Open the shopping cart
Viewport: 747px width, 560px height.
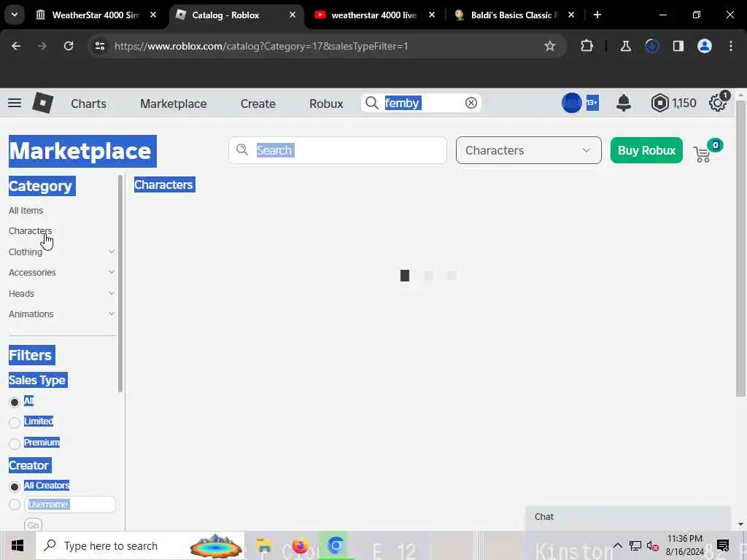[703, 155]
